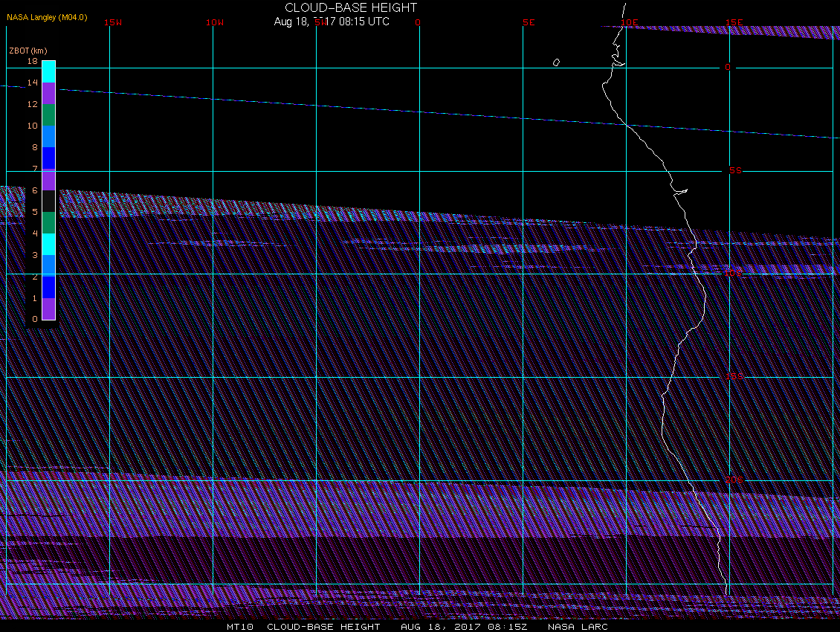Pick the blue 7–8 km legend swatch
This screenshot has width=840, height=632.
click(49, 158)
